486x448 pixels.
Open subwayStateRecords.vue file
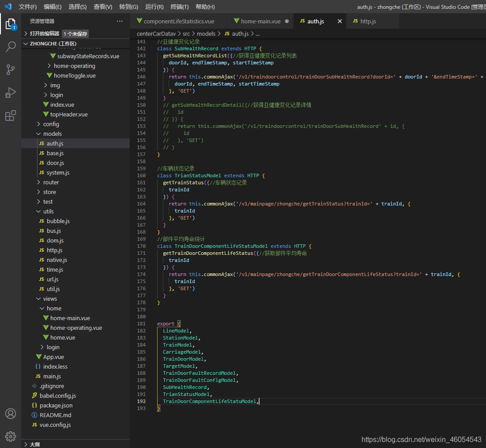[88, 56]
